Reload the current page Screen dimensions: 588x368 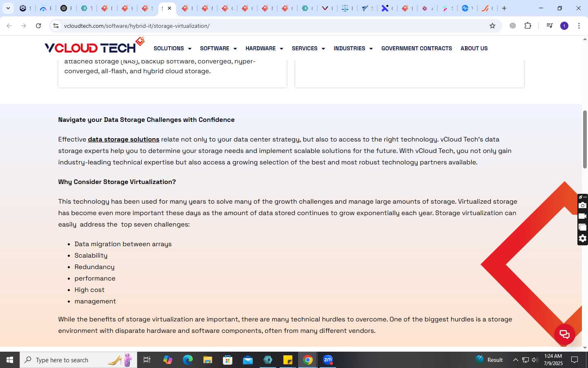(x=38, y=26)
